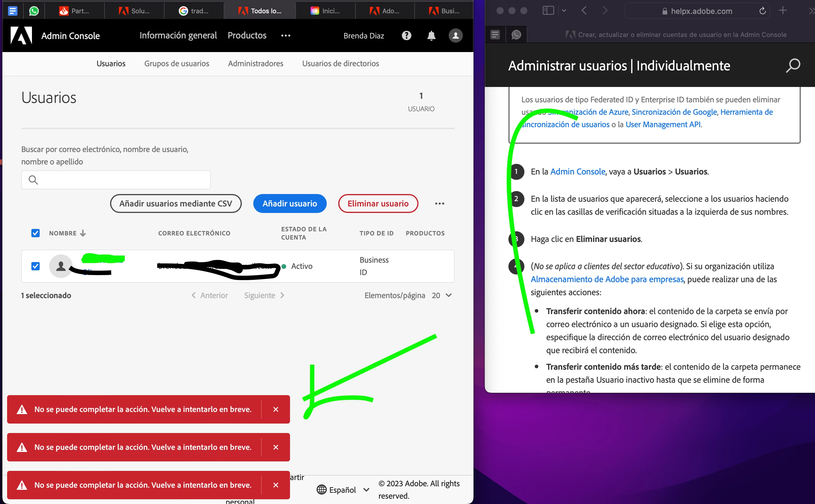Click the Eliminar usuario button
Screen dimensions: 815x504
(378, 203)
